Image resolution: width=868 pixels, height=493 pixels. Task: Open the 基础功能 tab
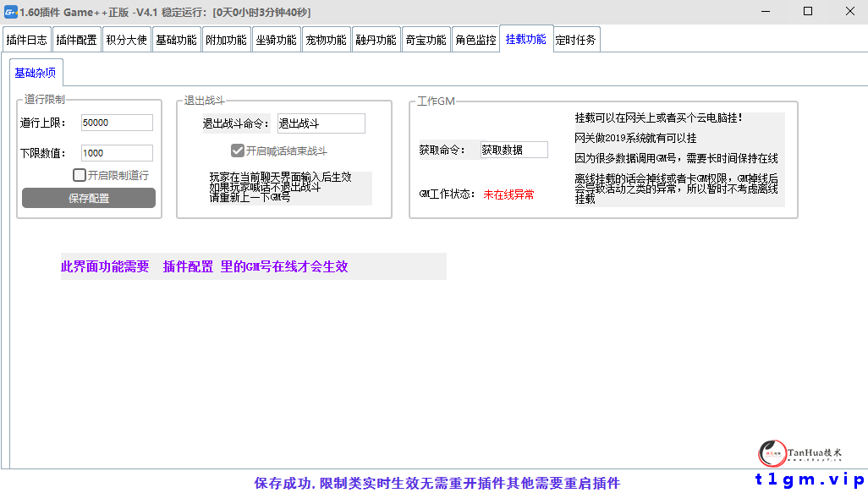tap(176, 38)
